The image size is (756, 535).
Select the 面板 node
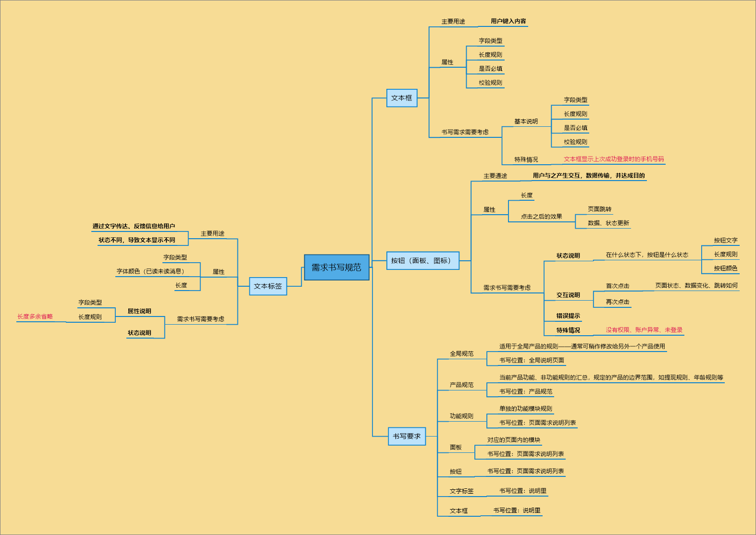coord(456,448)
